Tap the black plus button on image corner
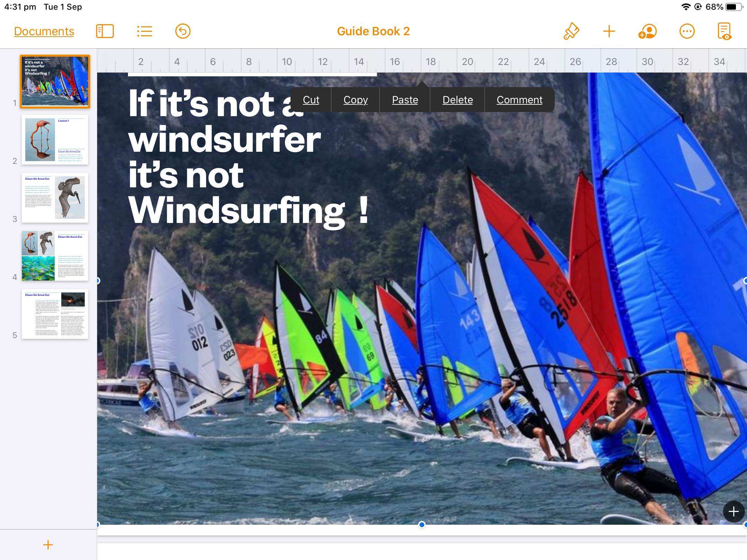This screenshot has width=747, height=560. (x=734, y=511)
